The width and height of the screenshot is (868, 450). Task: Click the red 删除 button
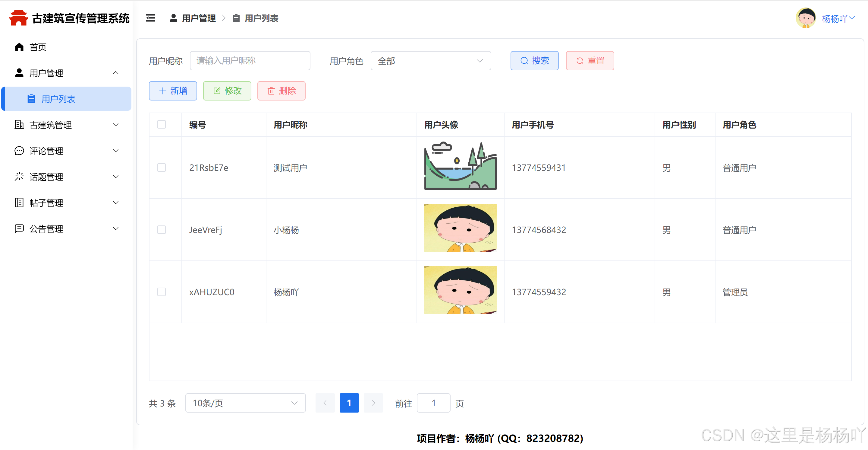coord(281,91)
